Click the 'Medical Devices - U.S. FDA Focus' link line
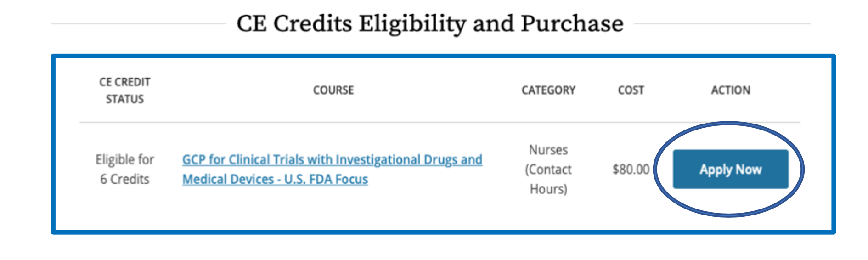Image resolution: width=868 pixels, height=260 pixels. click(x=275, y=179)
